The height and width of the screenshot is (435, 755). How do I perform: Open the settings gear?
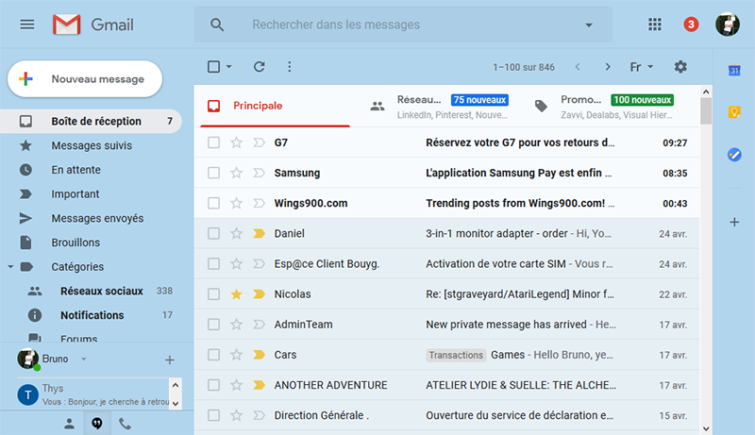tap(680, 66)
